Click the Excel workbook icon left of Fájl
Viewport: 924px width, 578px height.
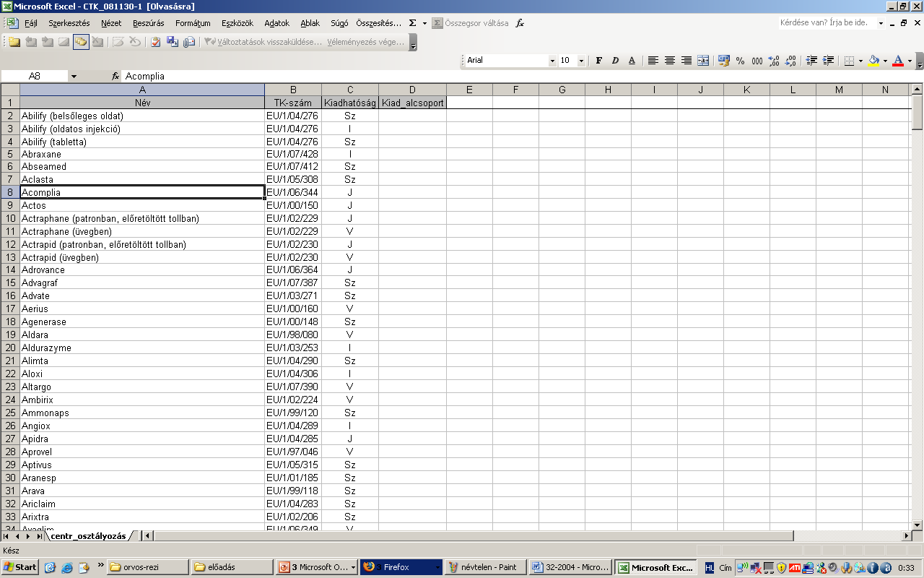pos(12,23)
